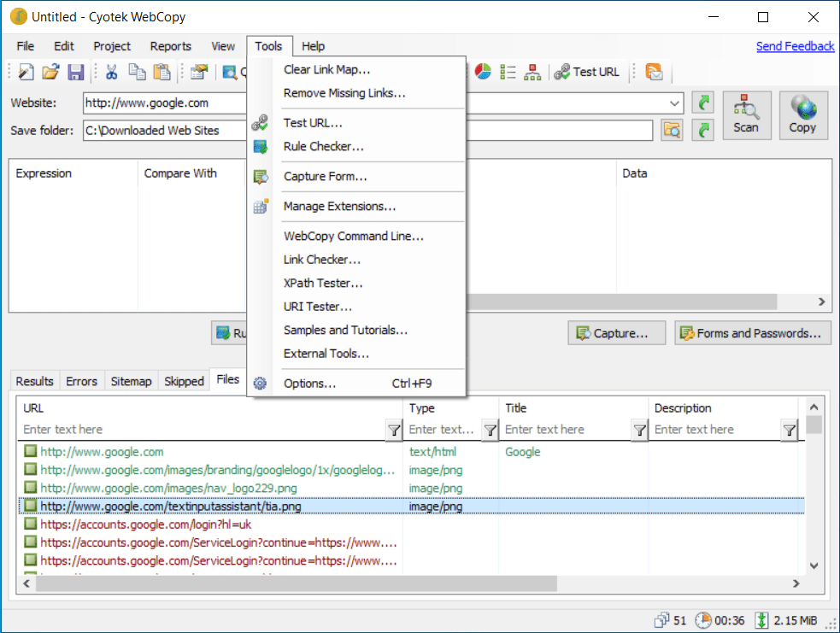Viewport: 840px width, 633px height.
Task: Switch to the Sitemap tab
Action: coord(132,381)
